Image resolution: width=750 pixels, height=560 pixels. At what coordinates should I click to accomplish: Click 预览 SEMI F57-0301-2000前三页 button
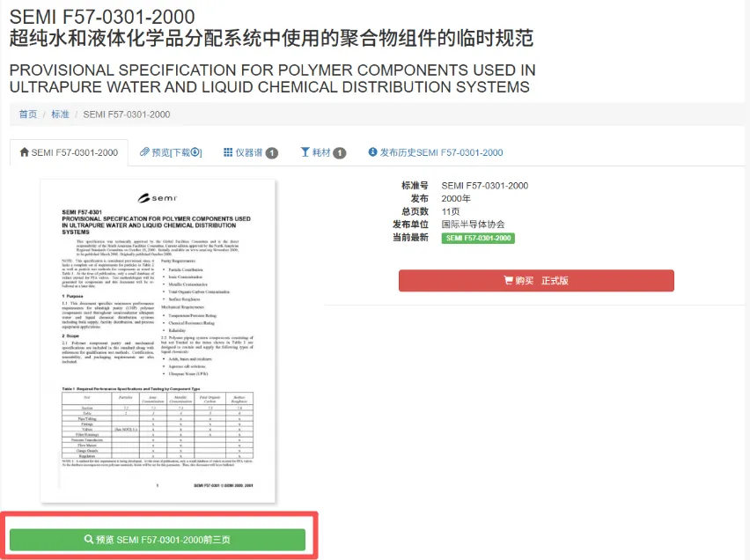tap(158, 540)
